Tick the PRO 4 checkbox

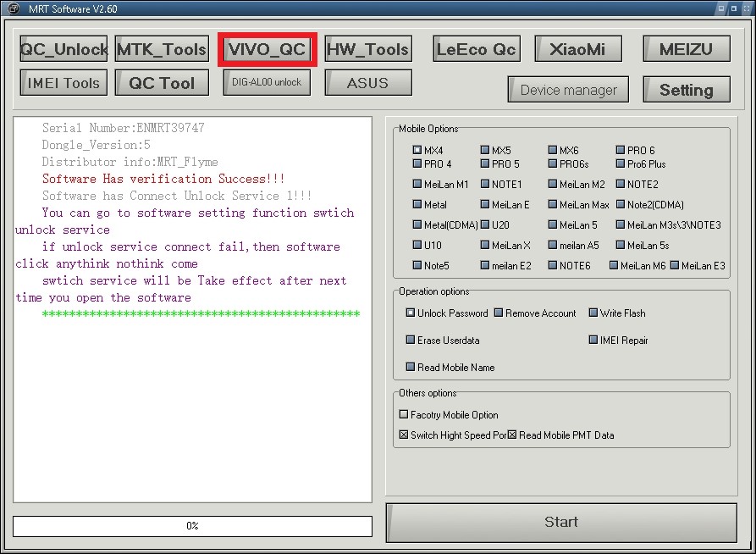pos(417,163)
